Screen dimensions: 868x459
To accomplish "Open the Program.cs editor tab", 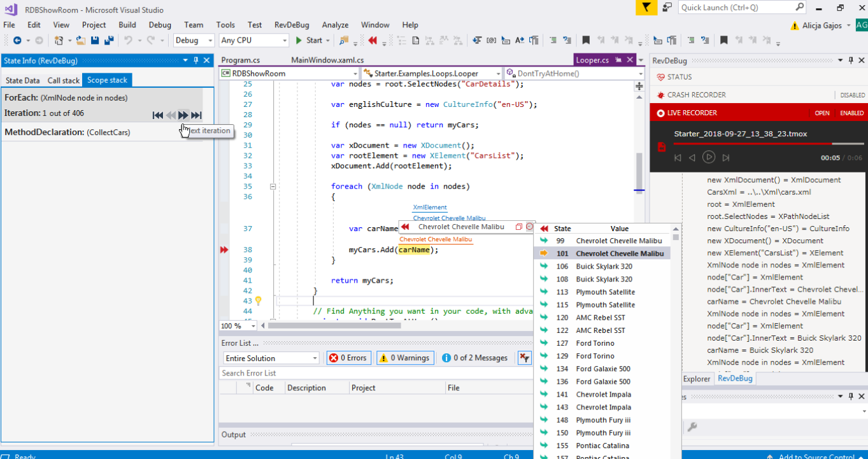I will point(241,60).
